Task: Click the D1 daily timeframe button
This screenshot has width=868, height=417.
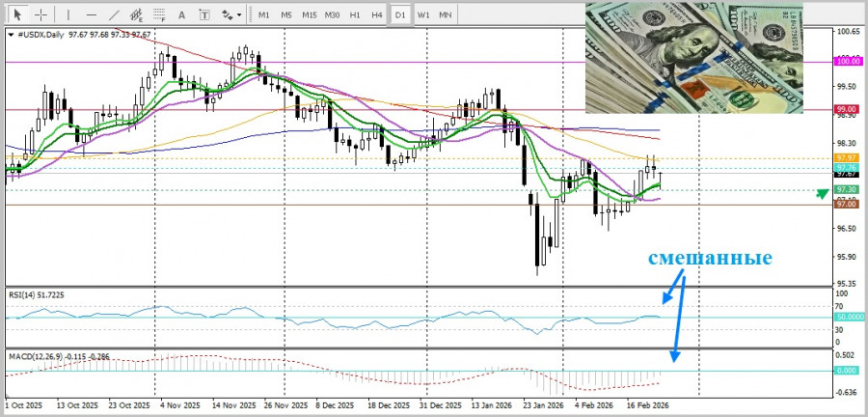Action: click(x=399, y=14)
